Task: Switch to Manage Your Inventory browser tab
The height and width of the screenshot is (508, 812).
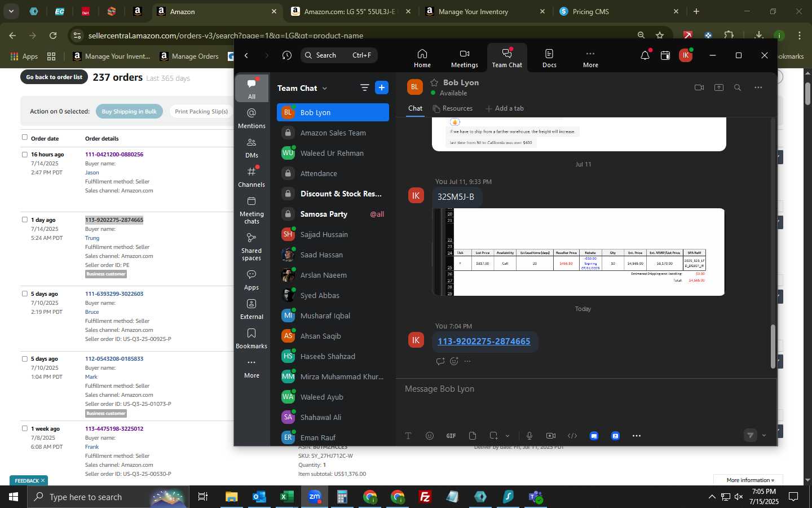Action: pos(486,11)
